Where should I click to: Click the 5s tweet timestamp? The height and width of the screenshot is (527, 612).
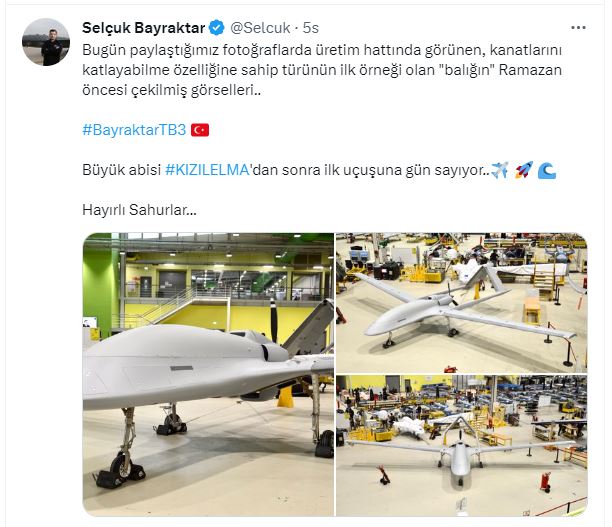[x=311, y=28]
